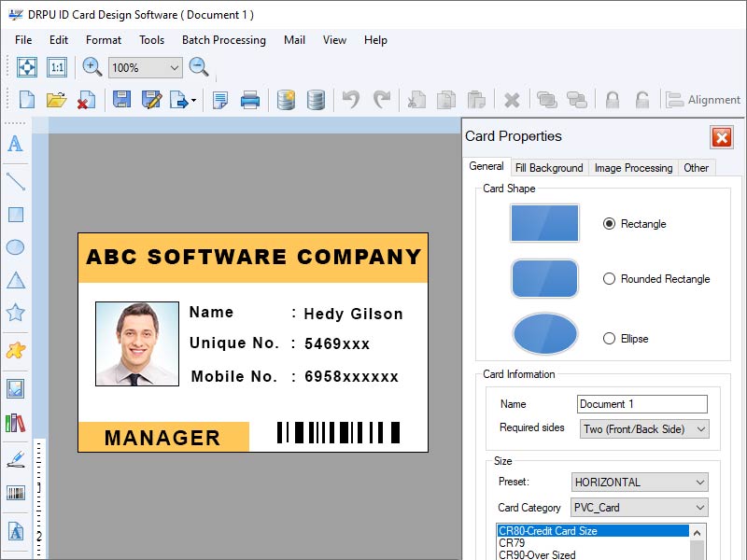
Task: Choose the Rounded Rectangle card shape
Action: [x=608, y=278]
